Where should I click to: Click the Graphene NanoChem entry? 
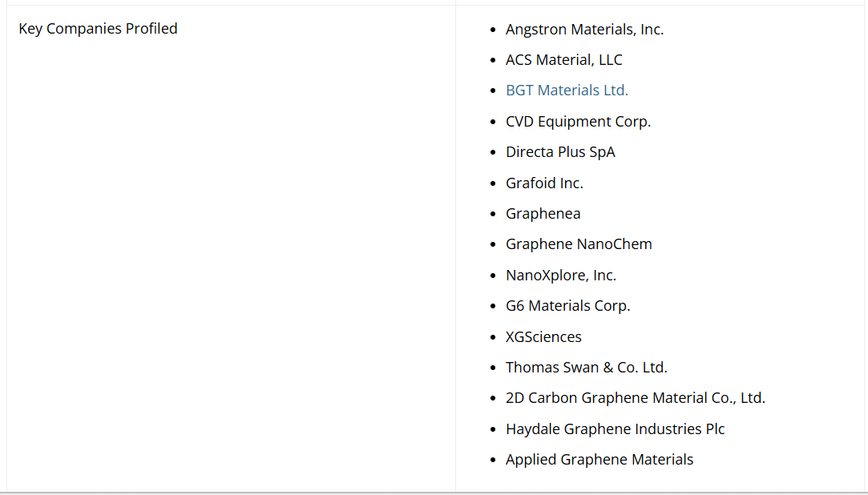(x=579, y=244)
